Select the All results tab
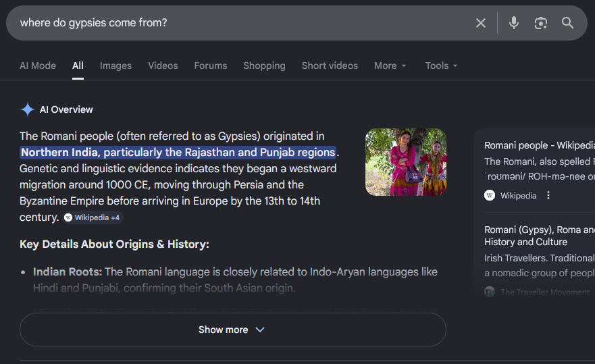This screenshot has height=364, width=595. click(78, 66)
